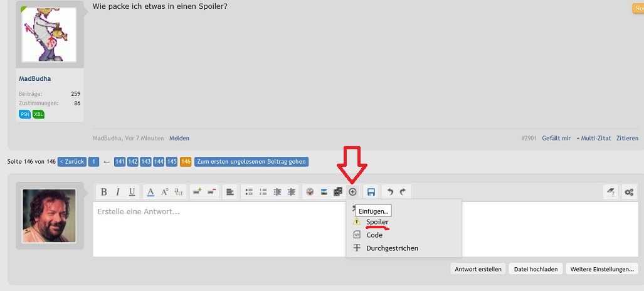Toggle underline formatting
644x291 pixels.
click(132, 192)
